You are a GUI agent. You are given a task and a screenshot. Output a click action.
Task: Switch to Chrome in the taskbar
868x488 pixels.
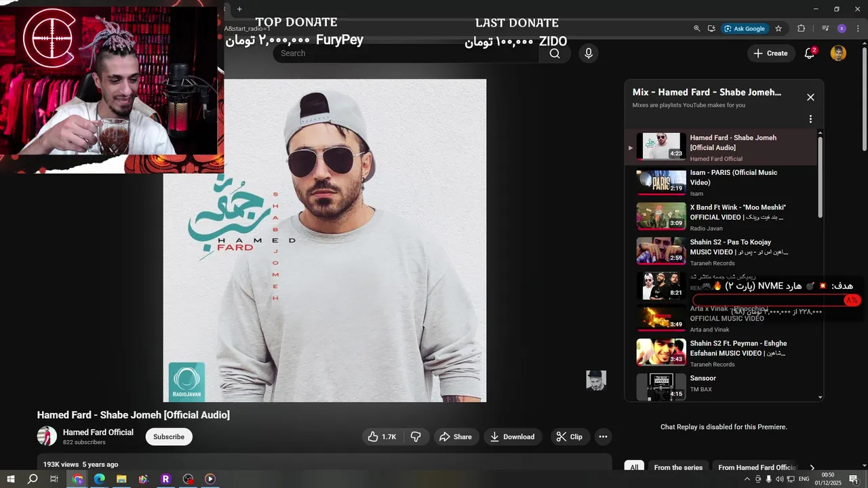tap(78, 479)
